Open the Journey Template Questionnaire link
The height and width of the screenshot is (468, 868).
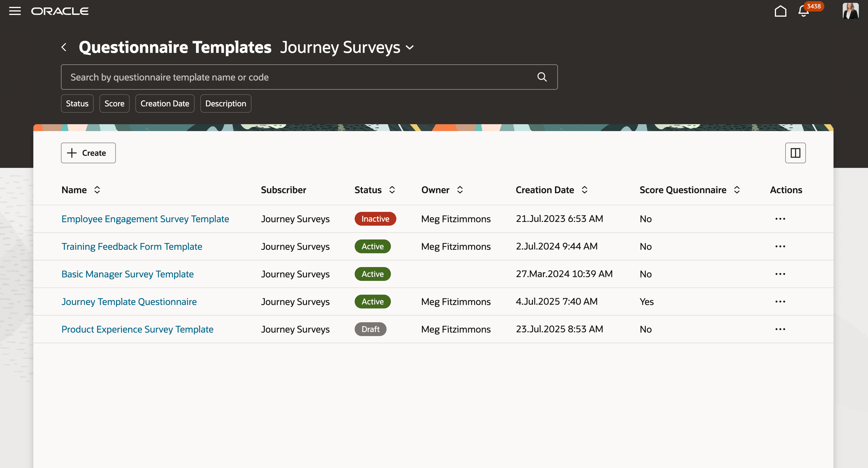click(129, 302)
